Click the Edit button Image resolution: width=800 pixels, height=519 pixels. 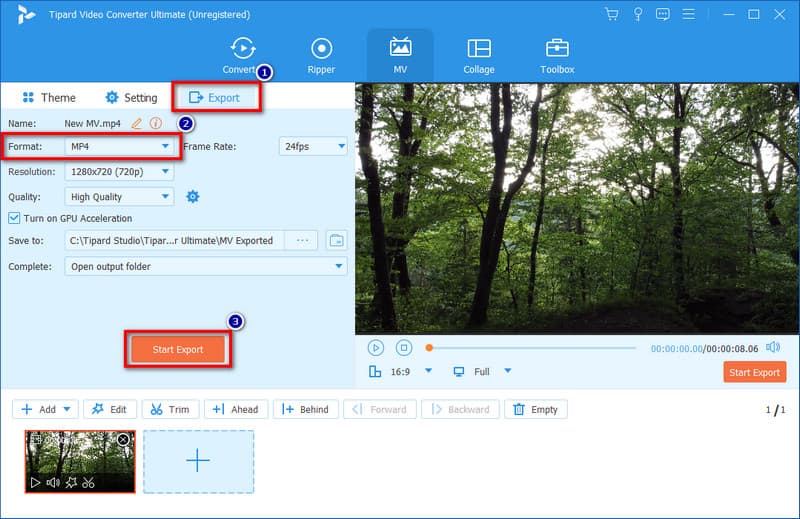(110, 409)
